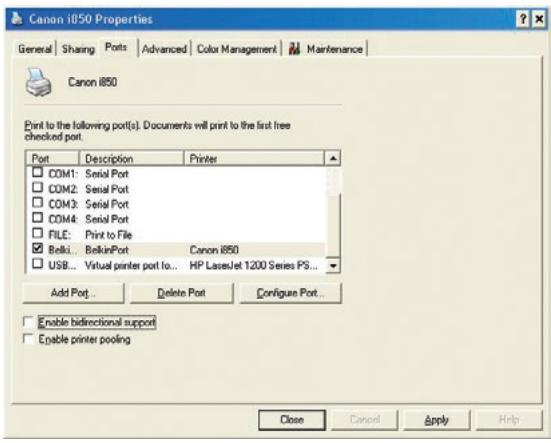The height and width of the screenshot is (443, 551).
Task: Click the printer icon in title bar
Action: point(17,18)
